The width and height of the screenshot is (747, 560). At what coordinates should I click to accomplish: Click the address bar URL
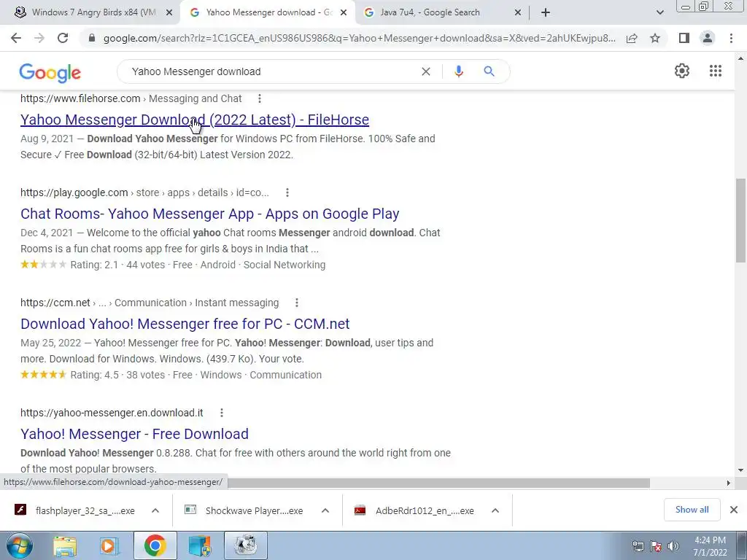(359, 38)
